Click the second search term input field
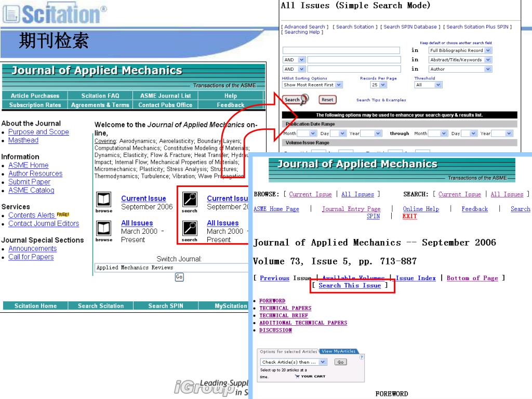 pos(354,60)
